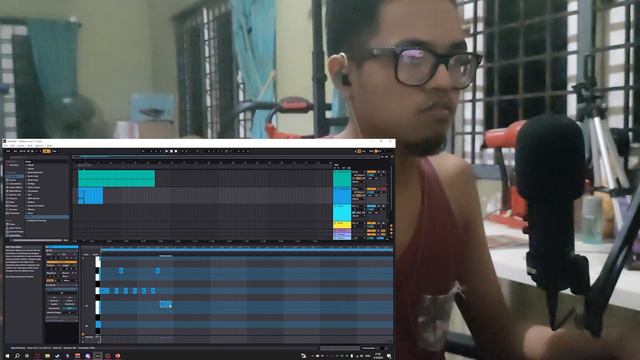Click Duplicate in the Notes panel
This screenshot has width=640, height=360.
click(69, 304)
